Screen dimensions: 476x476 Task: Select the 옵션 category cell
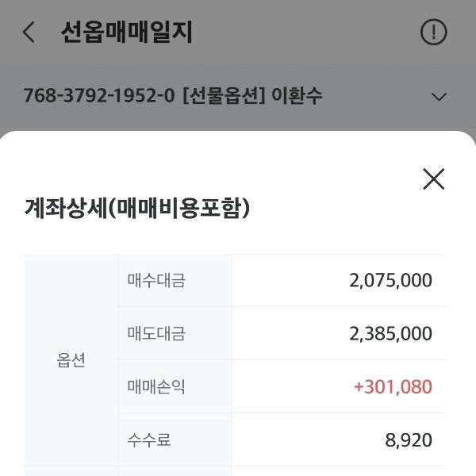click(71, 360)
